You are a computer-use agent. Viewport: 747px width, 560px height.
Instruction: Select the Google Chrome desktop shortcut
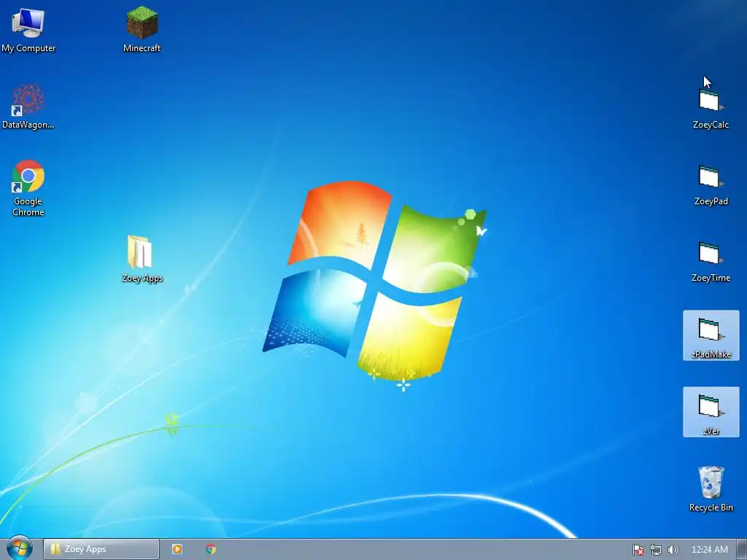pyautogui.click(x=28, y=188)
